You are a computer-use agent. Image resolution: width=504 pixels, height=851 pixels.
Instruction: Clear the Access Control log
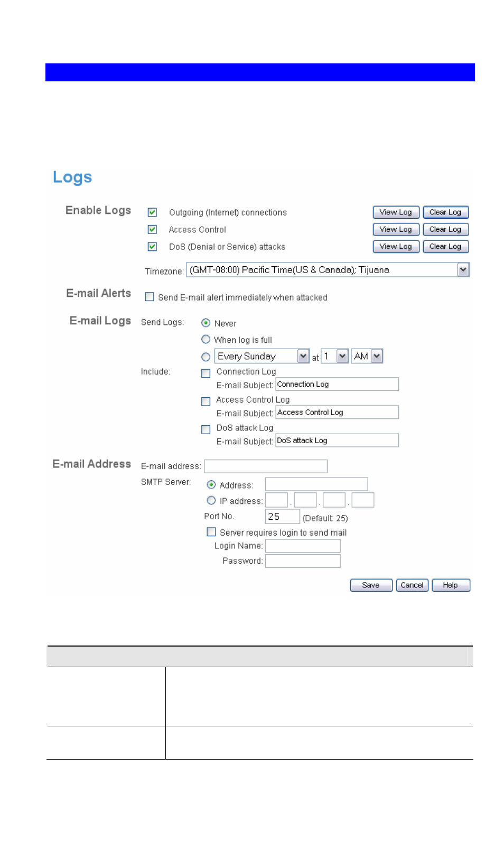[x=445, y=229]
